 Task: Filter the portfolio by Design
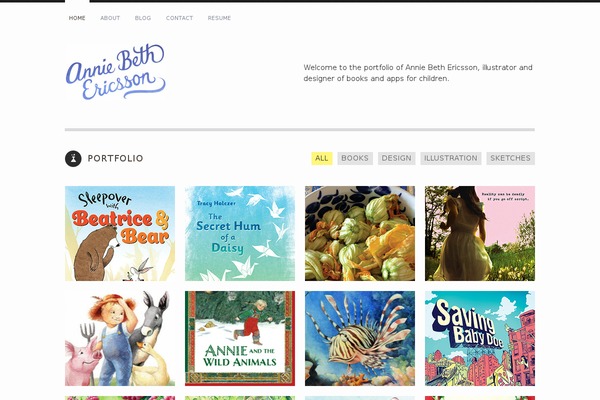pyautogui.click(x=396, y=158)
